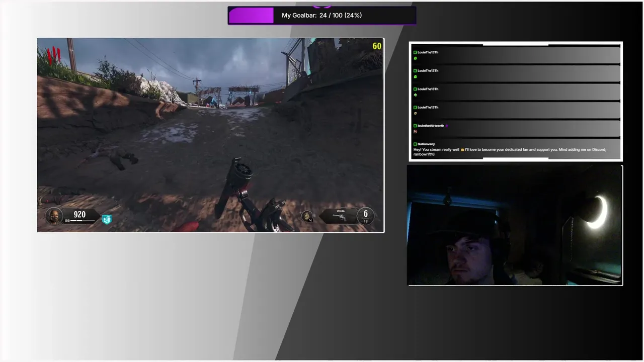Screen dimensions: 644x362
Task: Click the red round tally marks in the game
Action: tap(53, 54)
